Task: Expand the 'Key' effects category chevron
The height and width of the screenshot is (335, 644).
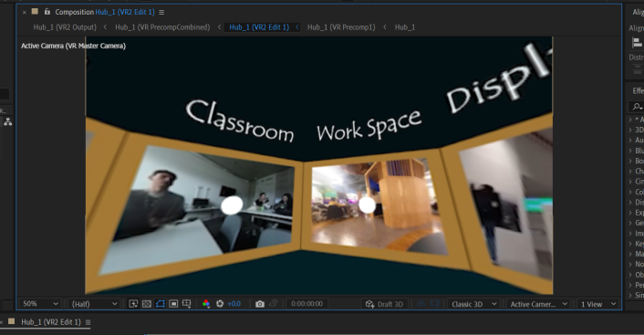Action: pos(630,244)
